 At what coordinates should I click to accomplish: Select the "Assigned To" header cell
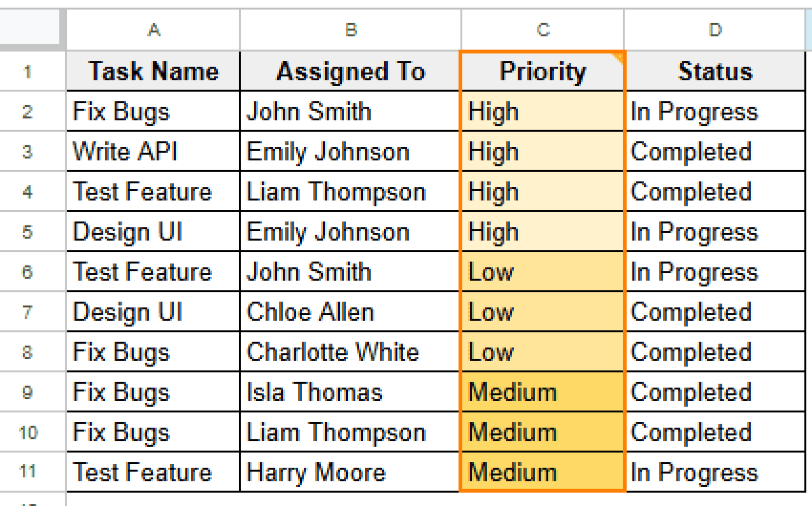coord(351,72)
